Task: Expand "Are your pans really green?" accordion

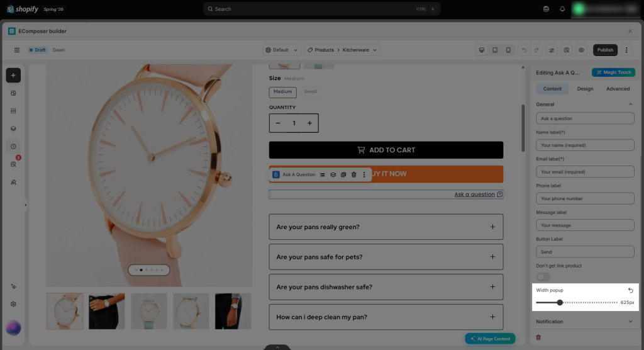Action: click(x=386, y=227)
